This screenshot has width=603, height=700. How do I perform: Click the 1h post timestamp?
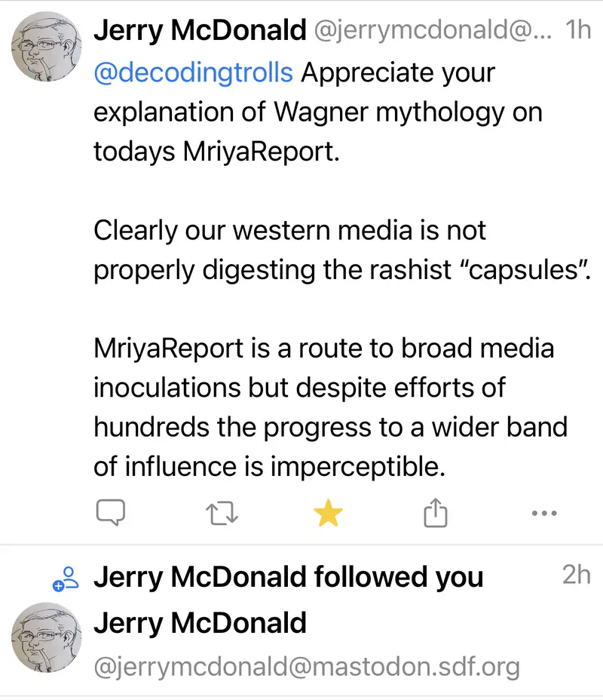[x=577, y=30]
